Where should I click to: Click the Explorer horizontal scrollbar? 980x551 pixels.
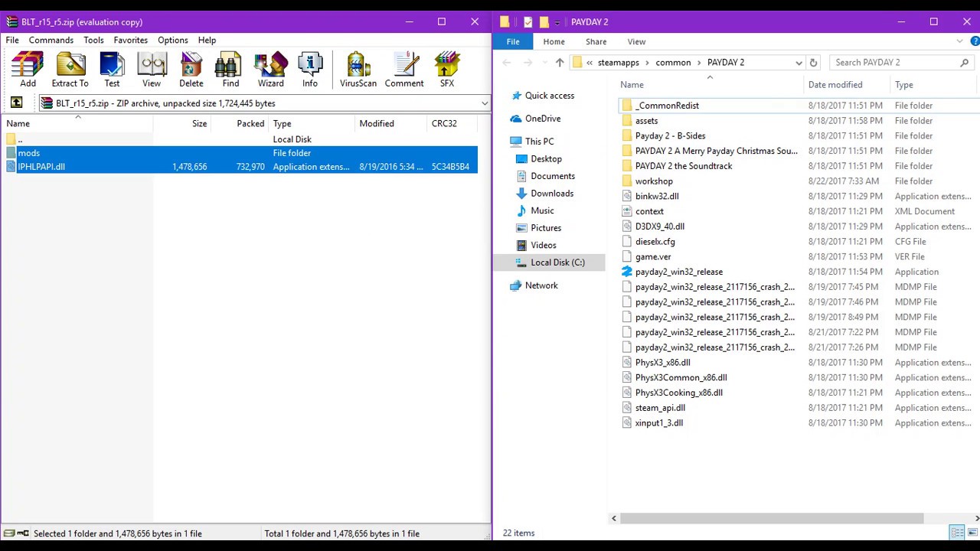click(x=771, y=518)
